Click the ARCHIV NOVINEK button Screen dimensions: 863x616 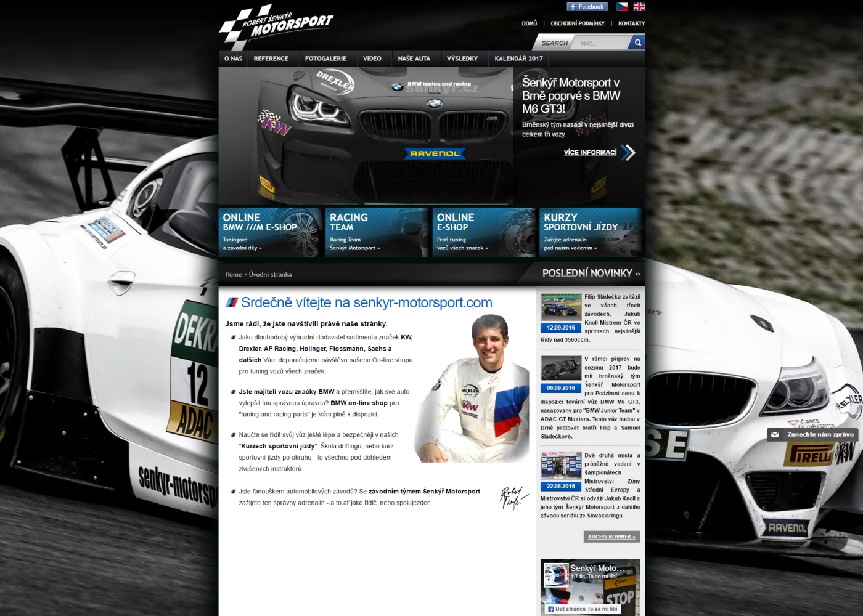[x=611, y=537]
